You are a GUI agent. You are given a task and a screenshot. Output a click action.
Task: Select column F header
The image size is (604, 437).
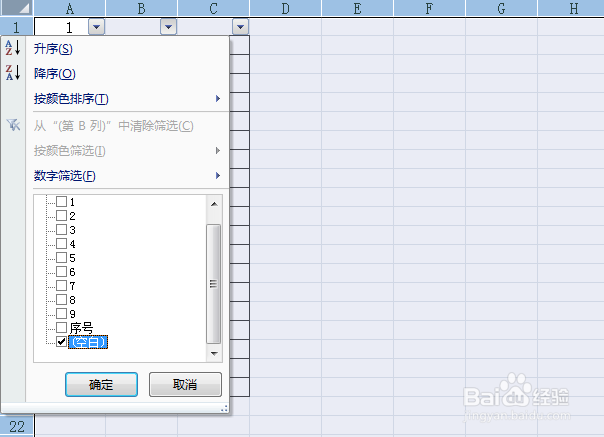[x=430, y=8]
